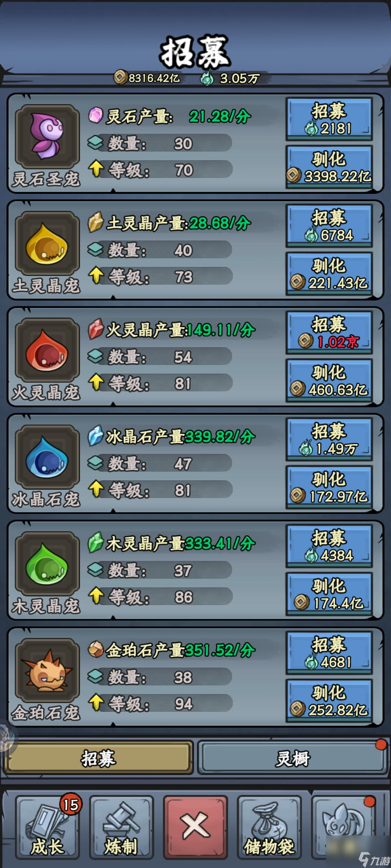Select the spiky 金珀石宠 pet icon

[x=47, y=670]
